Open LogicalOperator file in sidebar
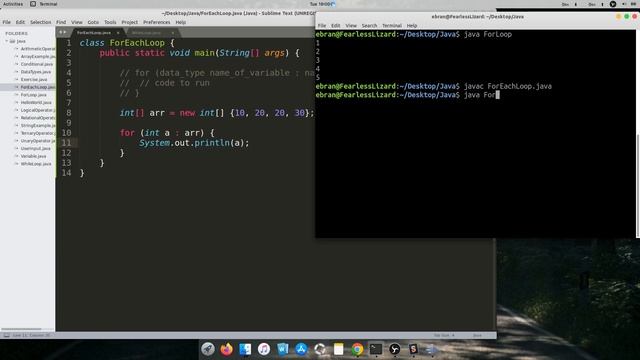This screenshot has width=640, height=360. coord(38,110)
